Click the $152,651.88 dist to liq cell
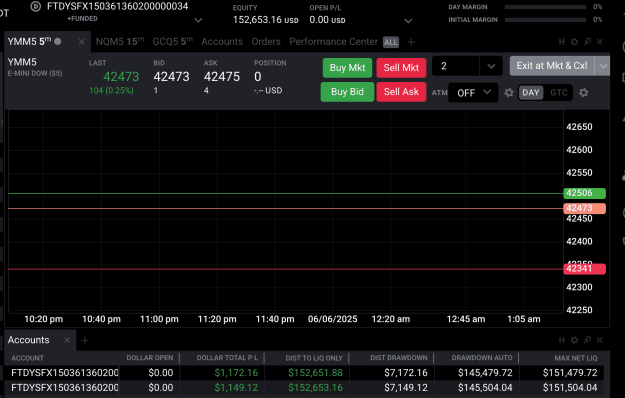Screen dimensions: 625x398 [x=315, y=373]
